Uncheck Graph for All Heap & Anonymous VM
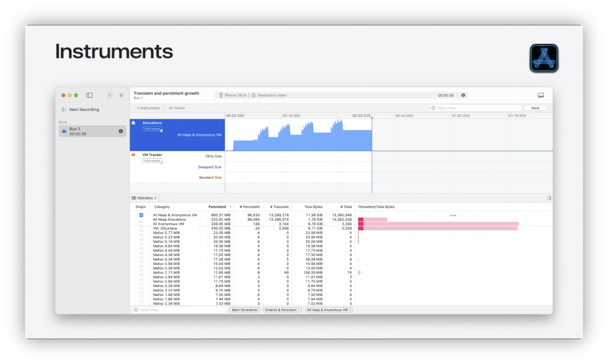 pos(141,215)
